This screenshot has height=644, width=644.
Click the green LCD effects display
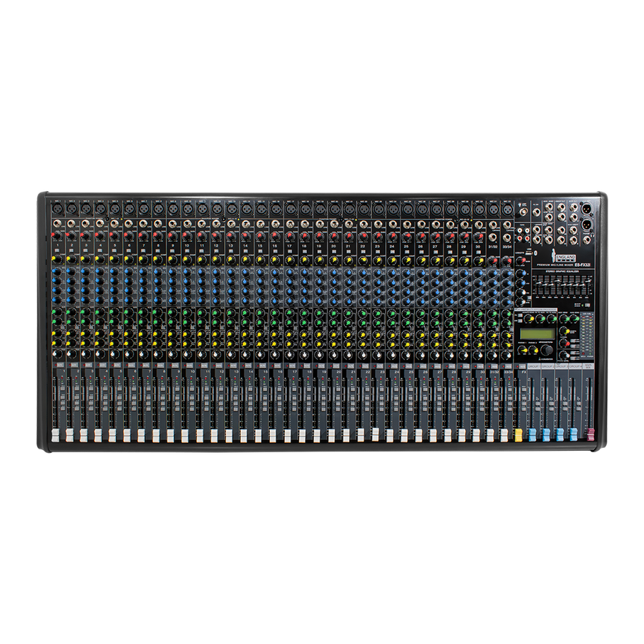pos(537,334)
